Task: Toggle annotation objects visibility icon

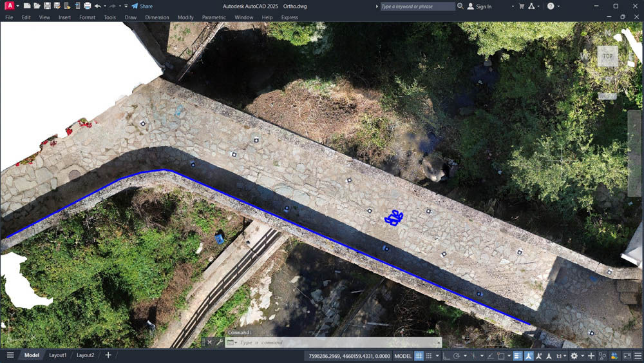Action: 529,356
